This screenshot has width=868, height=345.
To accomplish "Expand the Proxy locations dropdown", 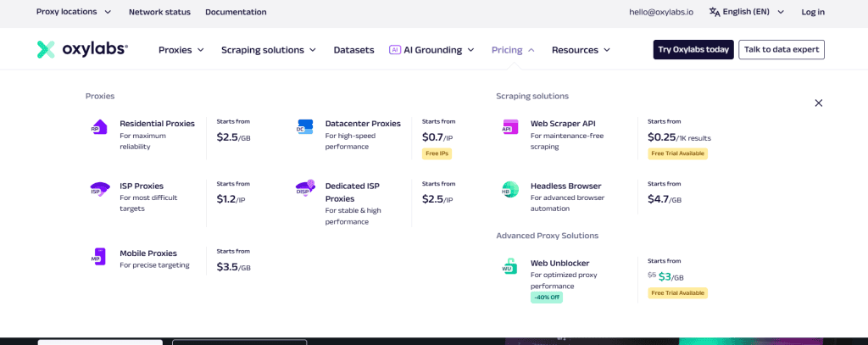I will point(74,12).
